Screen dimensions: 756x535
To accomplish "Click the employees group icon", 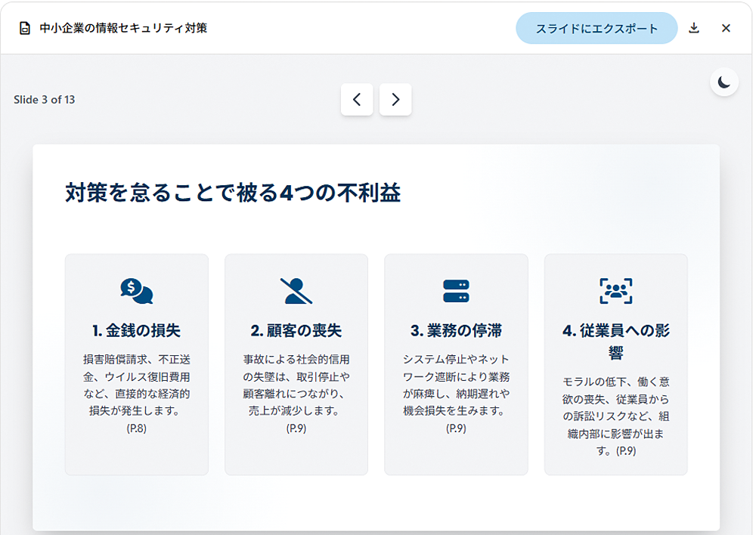I will 615,291.
